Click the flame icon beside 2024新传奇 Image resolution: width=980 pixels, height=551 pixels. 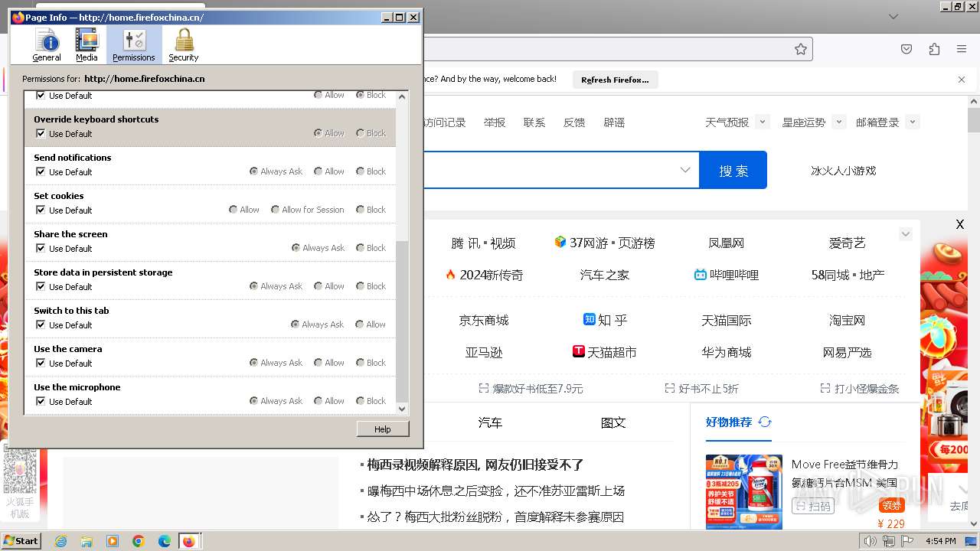[450, 274]
